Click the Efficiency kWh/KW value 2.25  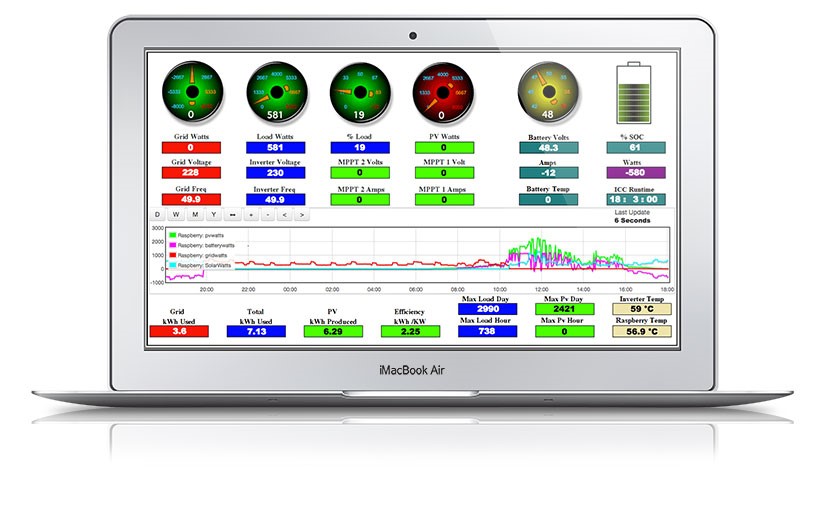pos(411,331)
